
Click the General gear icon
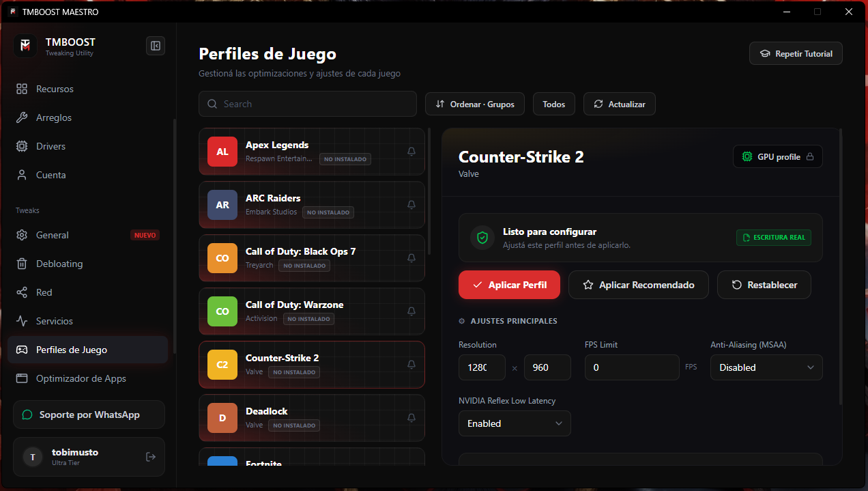22,235
